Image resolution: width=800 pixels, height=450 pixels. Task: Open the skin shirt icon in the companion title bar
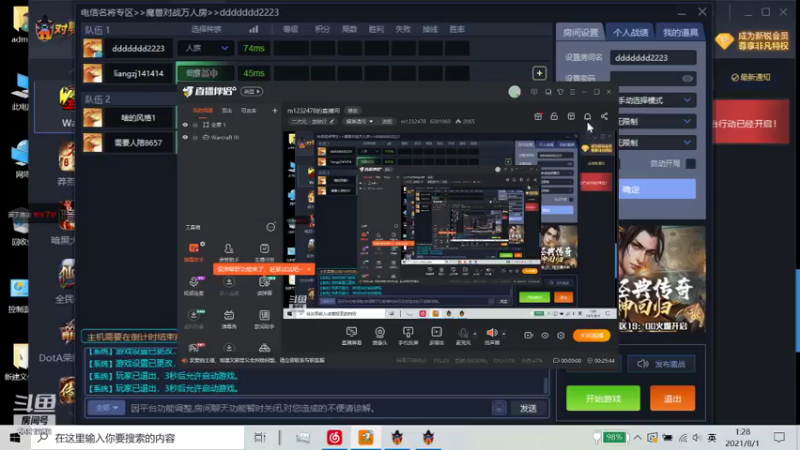pyautogui.click(x=560, y=92)
